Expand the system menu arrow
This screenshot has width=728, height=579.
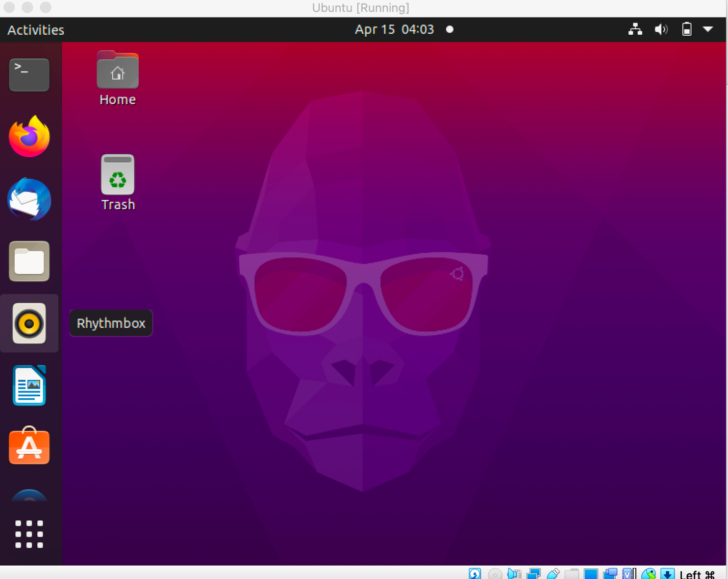click(x=708, y=29)
